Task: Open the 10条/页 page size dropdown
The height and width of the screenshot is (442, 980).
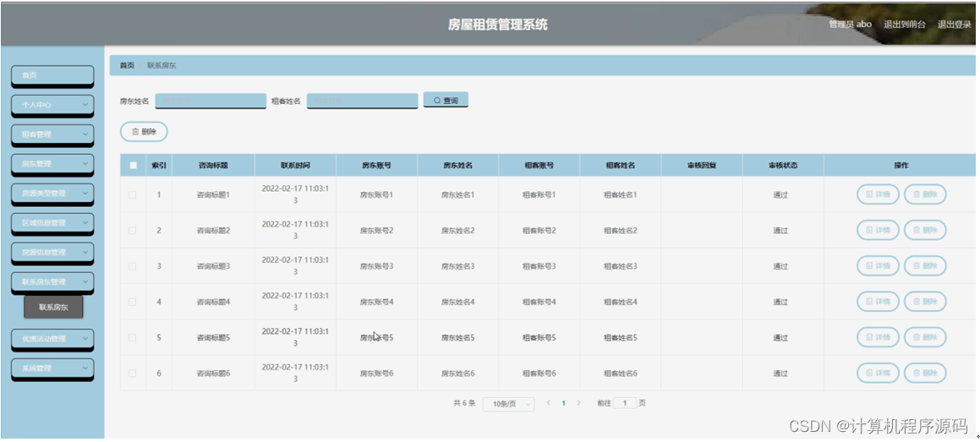Action: pos(509,404)
